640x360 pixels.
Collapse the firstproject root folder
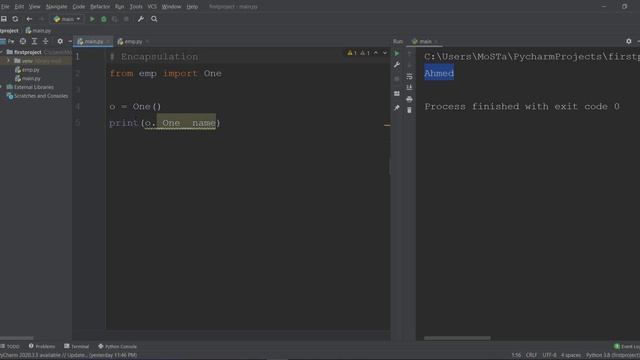pyautogui.click(x=2, y=52)
